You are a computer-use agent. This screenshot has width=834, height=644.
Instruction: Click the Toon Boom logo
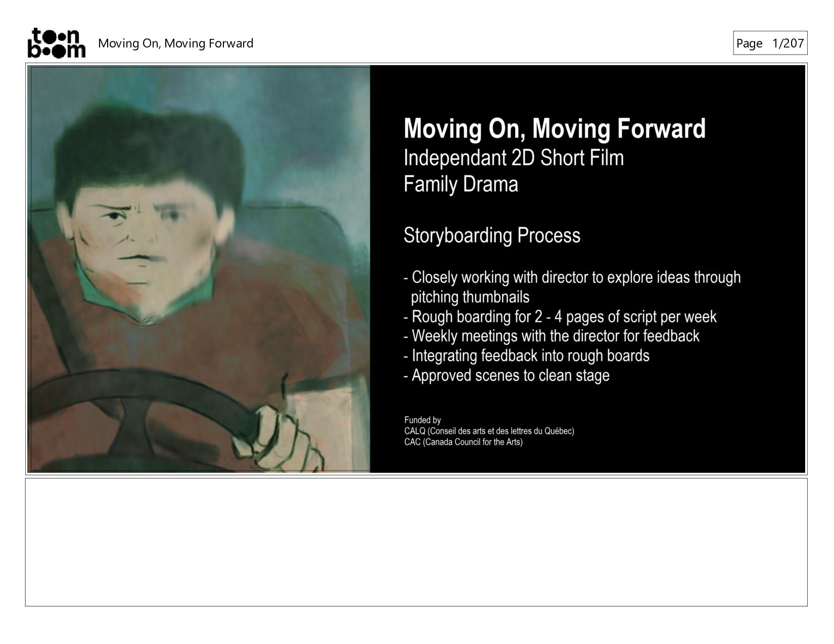(56, 43)
